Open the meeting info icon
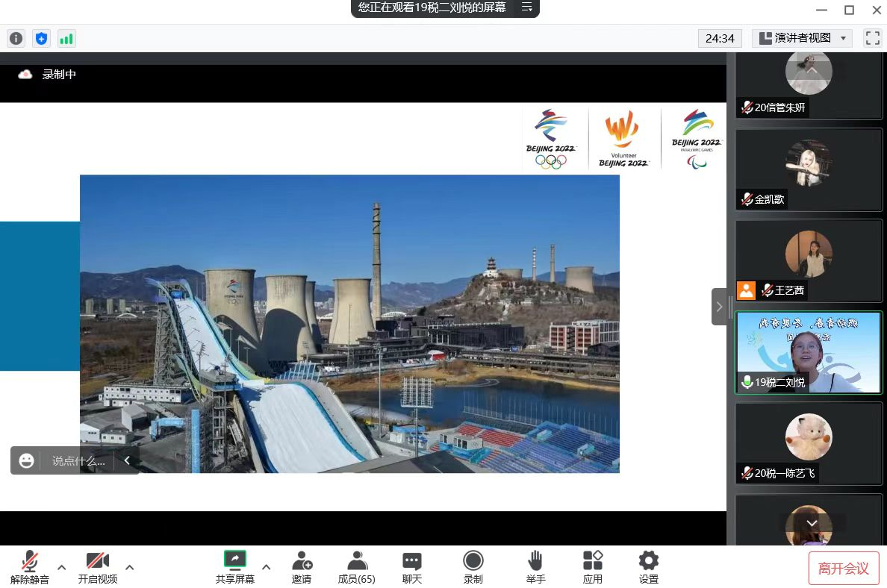887x588 pixels. 16,38
